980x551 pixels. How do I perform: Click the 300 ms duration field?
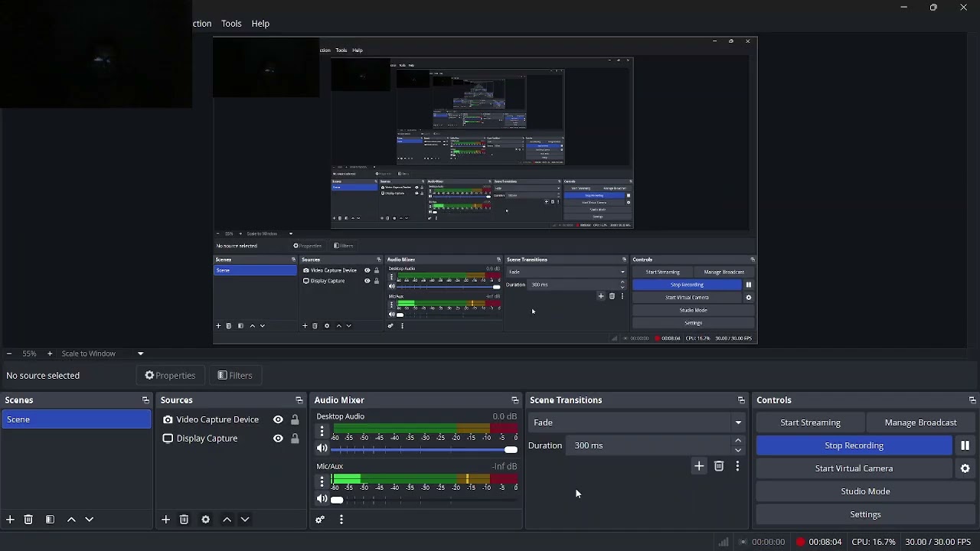(648, 445)
